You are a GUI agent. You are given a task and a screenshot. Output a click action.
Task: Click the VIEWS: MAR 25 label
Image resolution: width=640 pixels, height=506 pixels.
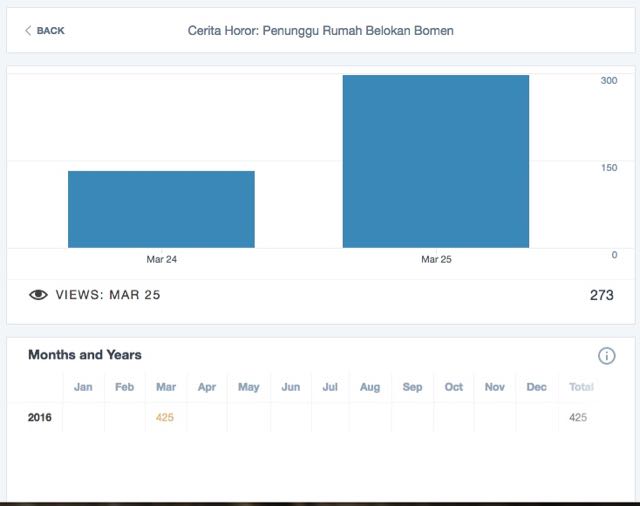point(108,295)
